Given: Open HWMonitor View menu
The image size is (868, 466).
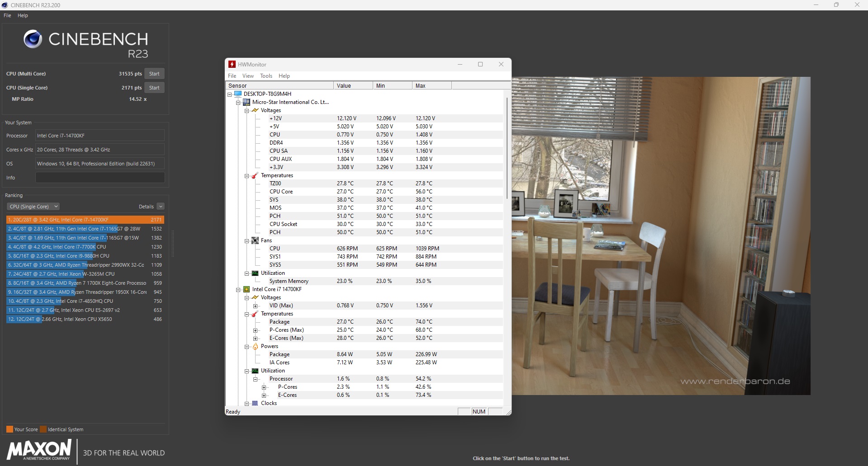Looking at the screenshot, I should click(248, 76).
